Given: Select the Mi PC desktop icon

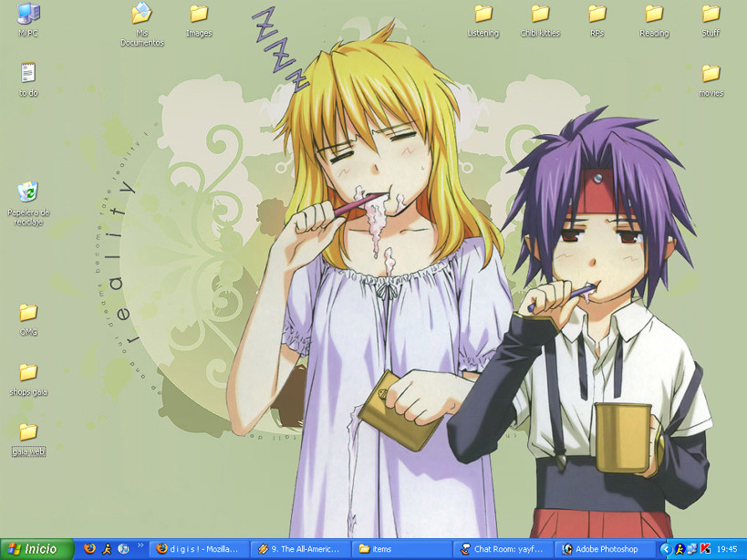Looking at the screenshot, I should (x=28, y=19).
